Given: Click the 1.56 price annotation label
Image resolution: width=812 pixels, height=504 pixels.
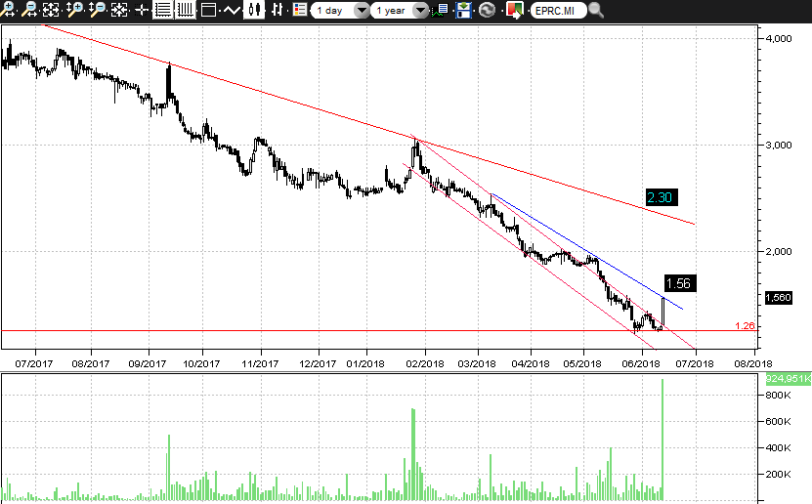Looking at the screenshot, I should coord(680,283).
